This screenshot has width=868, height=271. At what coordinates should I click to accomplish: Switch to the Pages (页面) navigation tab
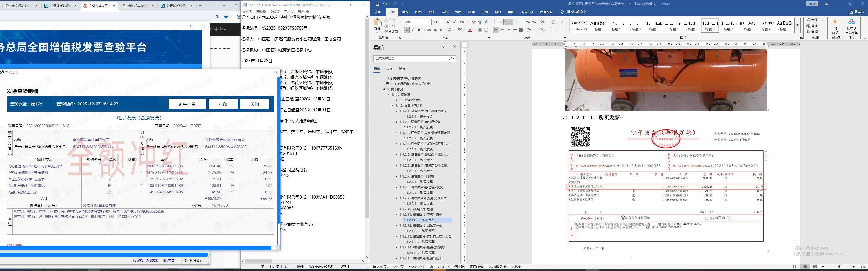tap(390, 69)
